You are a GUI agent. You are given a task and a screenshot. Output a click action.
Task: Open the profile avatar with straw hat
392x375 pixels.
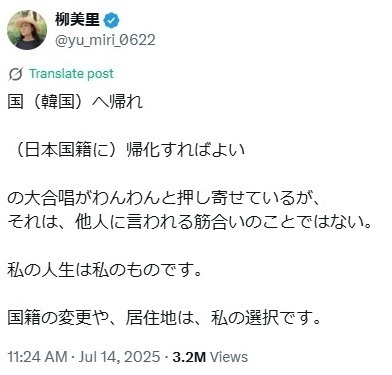coord(27,30)
